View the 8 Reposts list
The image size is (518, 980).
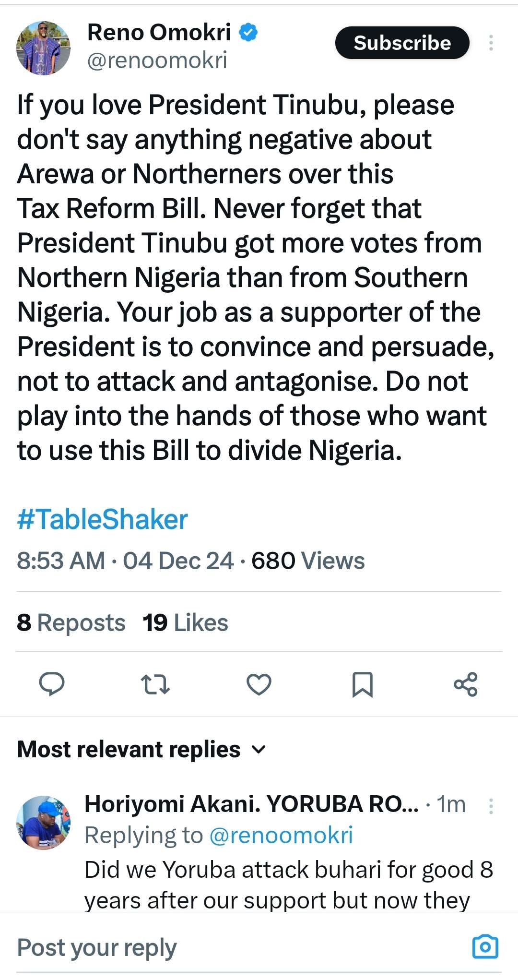71,622
